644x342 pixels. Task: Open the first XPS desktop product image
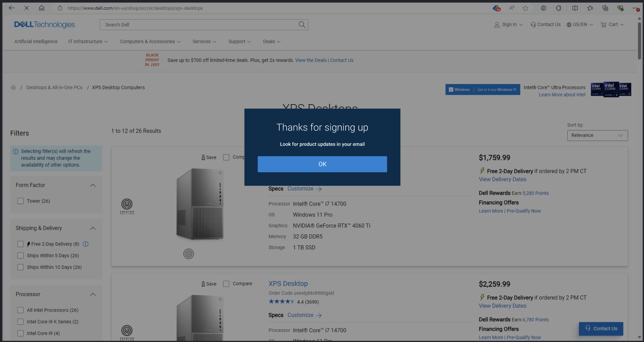pyautogui.click(x=200, y=204)
